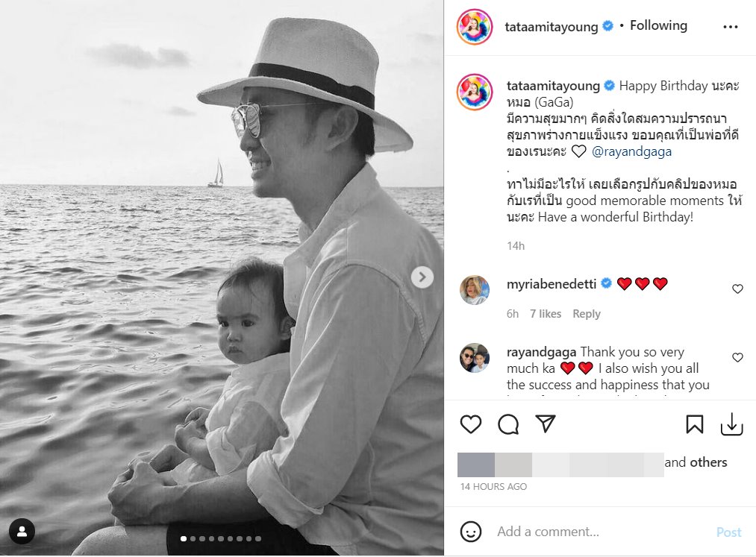Viewport: 756px width, 557px height.
Task: Like the rayandgaga comment
Action: [737, 358]
